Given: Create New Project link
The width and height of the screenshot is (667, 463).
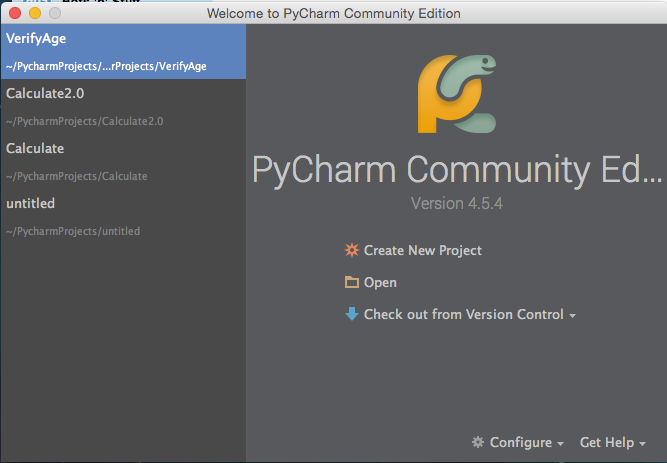Looking at the screenshot, I should (x=423, y=250).
